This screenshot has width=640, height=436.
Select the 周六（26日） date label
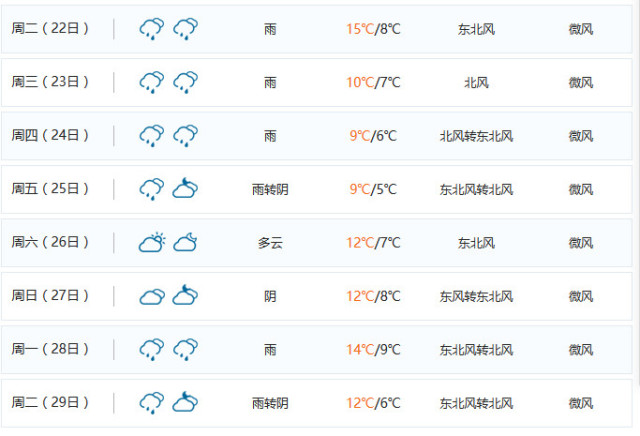pos(50,242)
